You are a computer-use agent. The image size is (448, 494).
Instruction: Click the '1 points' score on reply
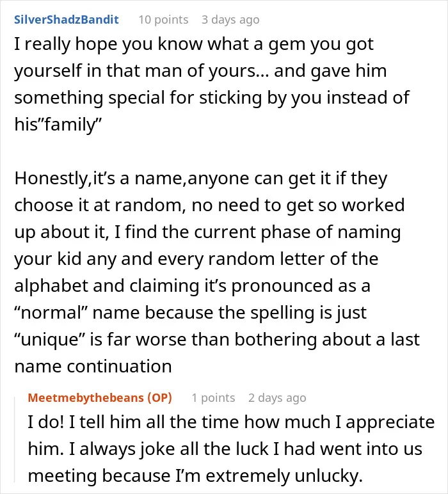[x=213, y=397]
